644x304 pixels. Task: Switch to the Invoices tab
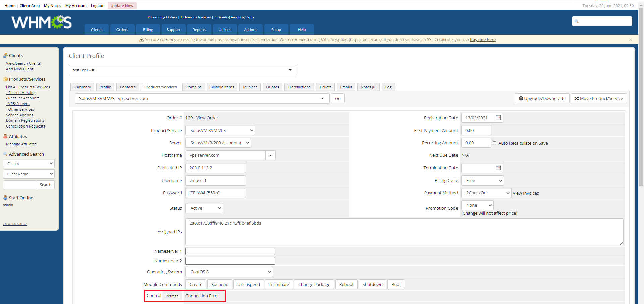pyautogui.click(x=250, y=87)
